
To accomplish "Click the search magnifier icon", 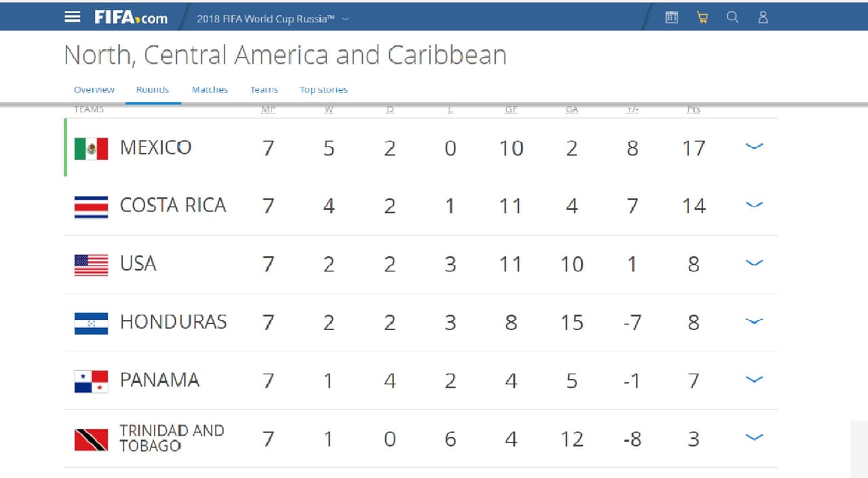I will [732, 18].
